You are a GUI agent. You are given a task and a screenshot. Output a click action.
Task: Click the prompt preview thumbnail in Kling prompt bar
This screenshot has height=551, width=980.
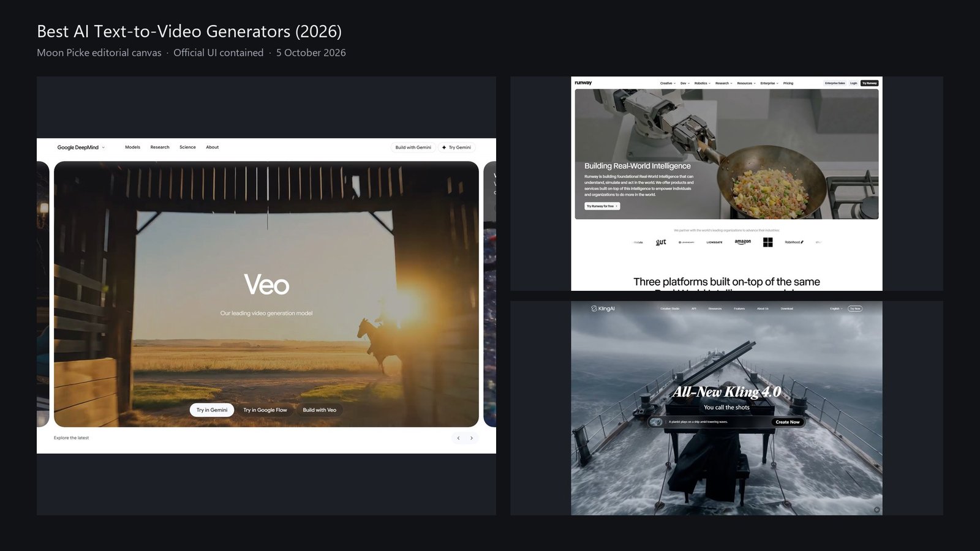(656, 422)
